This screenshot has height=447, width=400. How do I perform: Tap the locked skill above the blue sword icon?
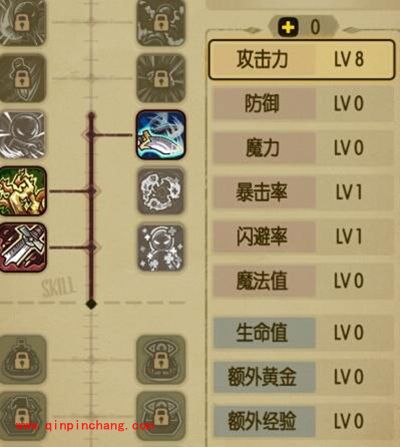pos(161,79)
